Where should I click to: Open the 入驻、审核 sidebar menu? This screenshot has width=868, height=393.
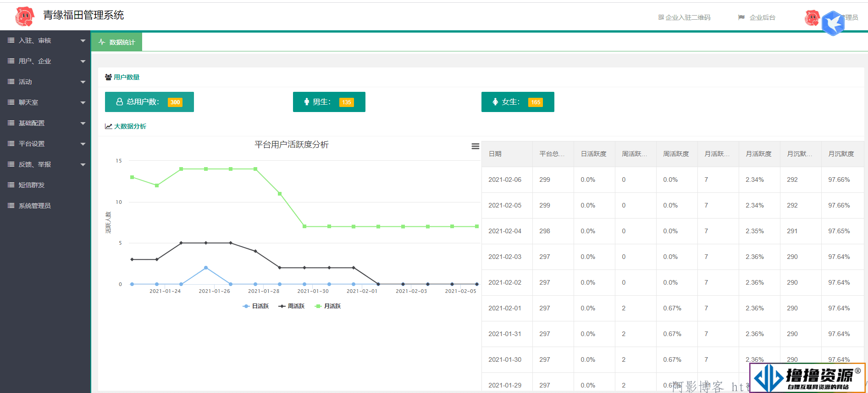pyautogui.click(x=45, y=40)
